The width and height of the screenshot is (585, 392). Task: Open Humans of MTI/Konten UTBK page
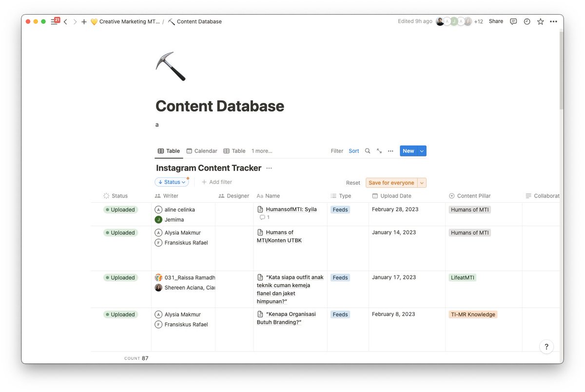tap(279, 236)
